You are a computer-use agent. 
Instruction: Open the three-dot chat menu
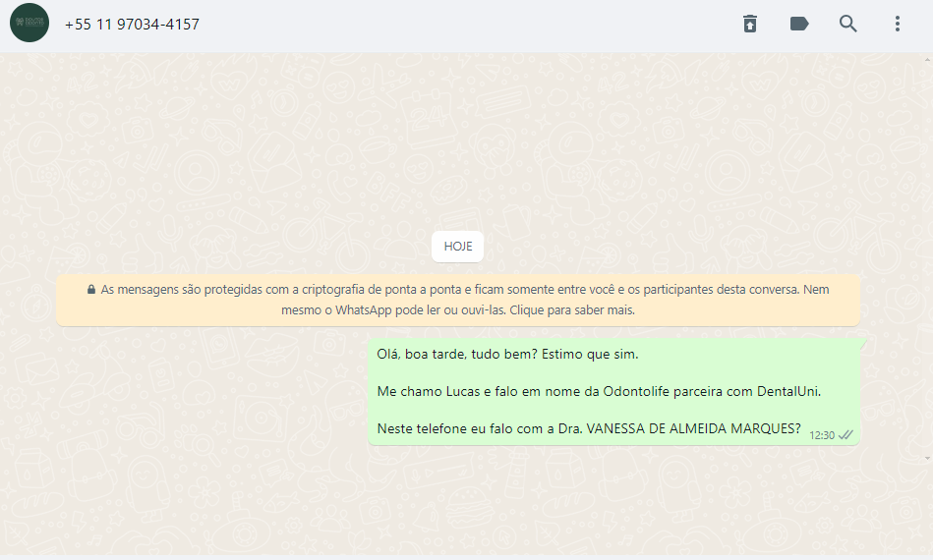coord(898,24)
